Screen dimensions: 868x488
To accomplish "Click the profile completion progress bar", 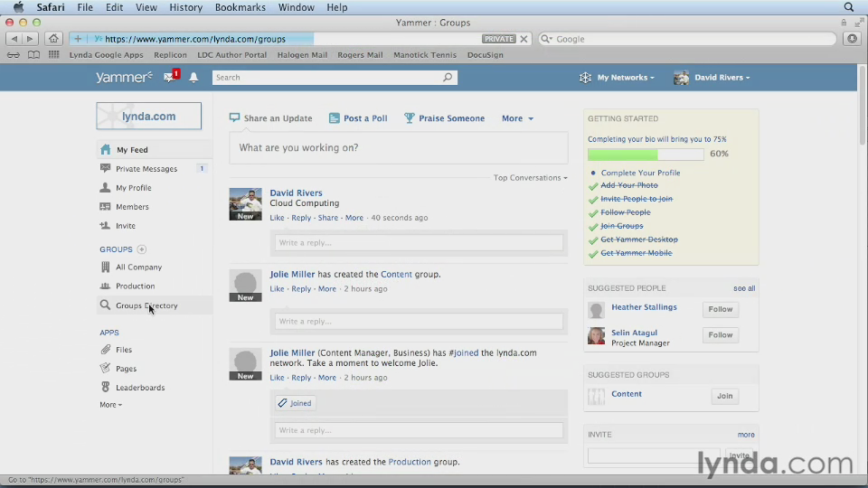I will (646, 154).
